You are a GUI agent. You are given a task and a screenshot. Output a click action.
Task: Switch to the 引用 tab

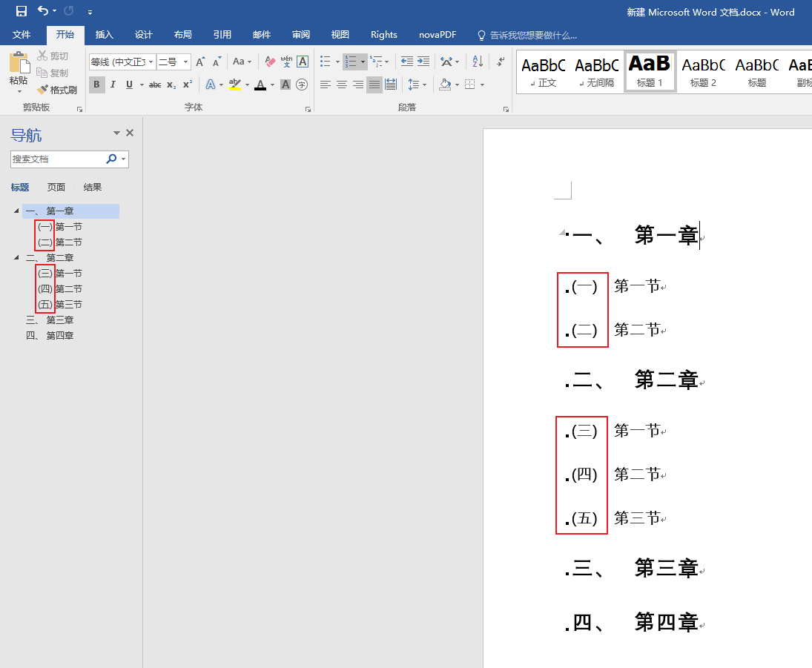click(222, 35)
